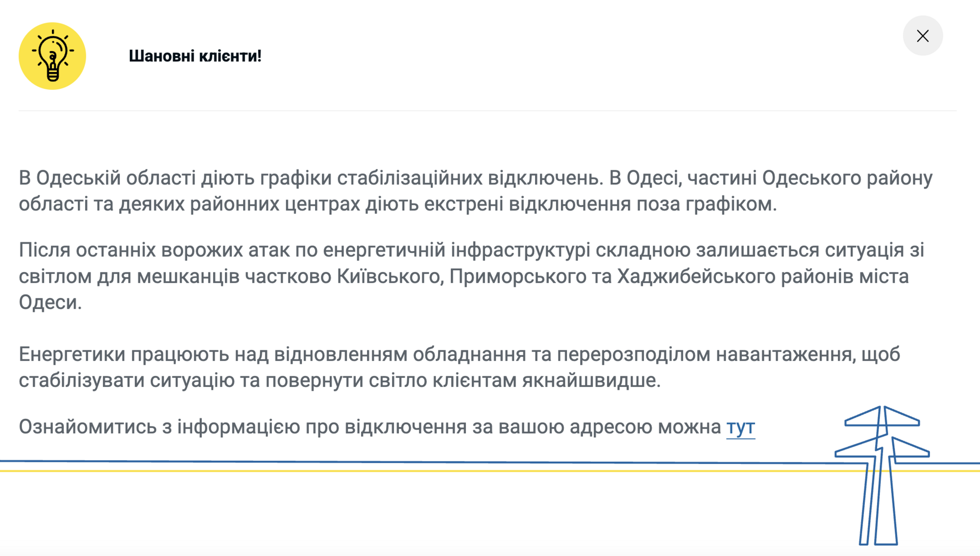Select the first paragraph about Одеській області
The width and height of the screenshot is (980, 556).
[343, 191]
